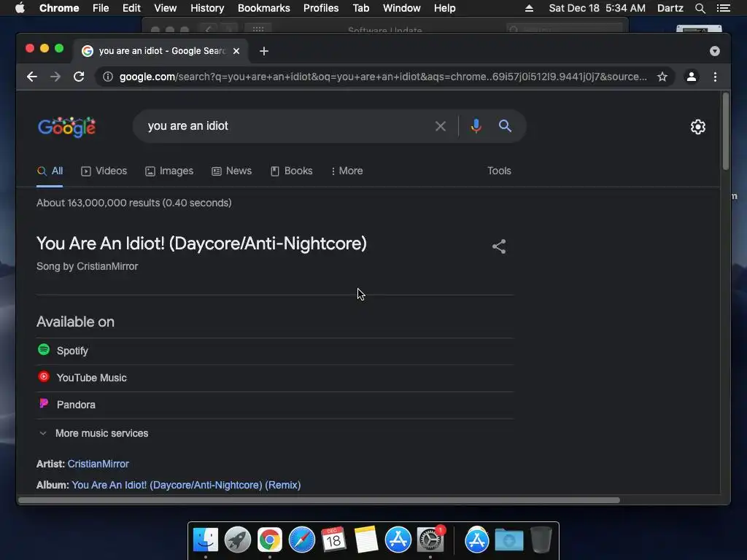Open the Profiles menu

point(321,8)
